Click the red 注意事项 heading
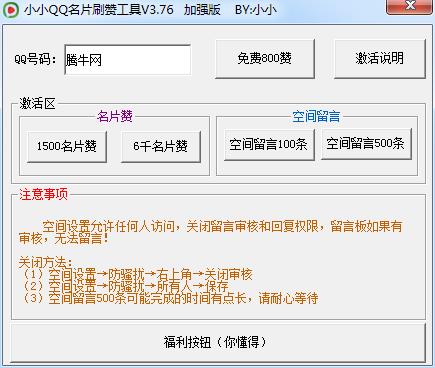435x368 pixels. (x=43, y=194)
